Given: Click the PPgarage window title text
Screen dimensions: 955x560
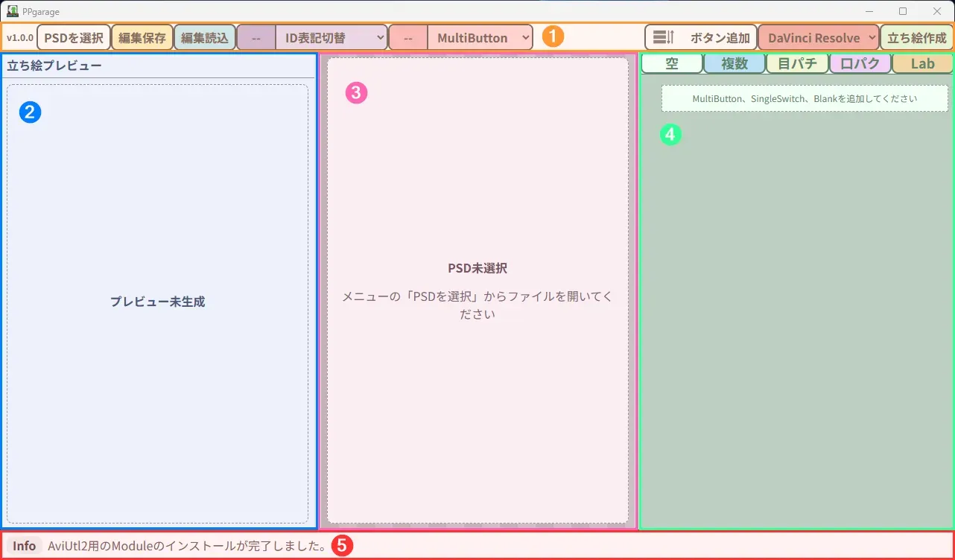Looking at the screenshot, I should (x=41, y=11).
